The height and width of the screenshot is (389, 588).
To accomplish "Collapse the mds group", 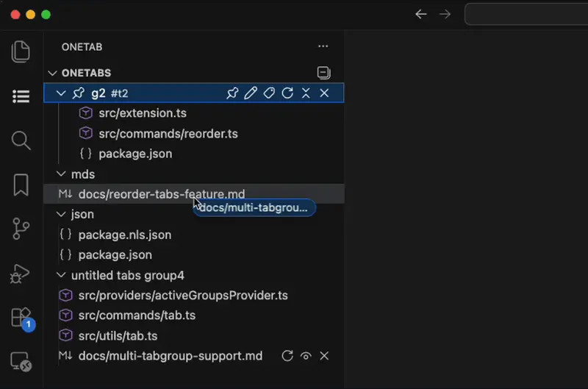I will click(61, 174).
